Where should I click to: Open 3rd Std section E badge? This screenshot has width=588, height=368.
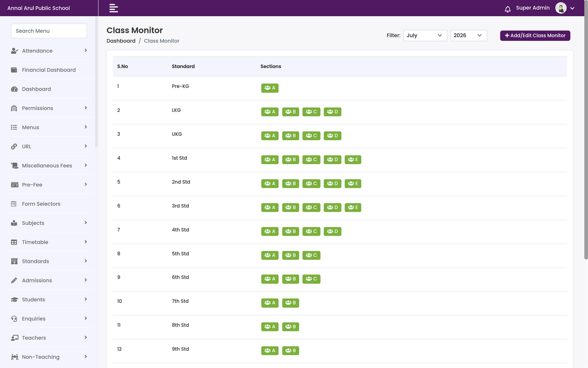353,208
